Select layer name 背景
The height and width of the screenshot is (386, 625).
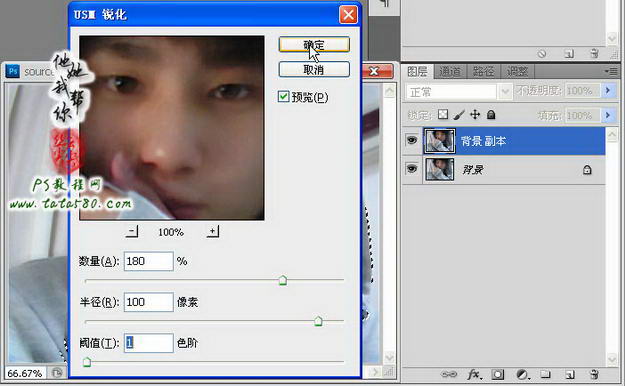point(473,170)
